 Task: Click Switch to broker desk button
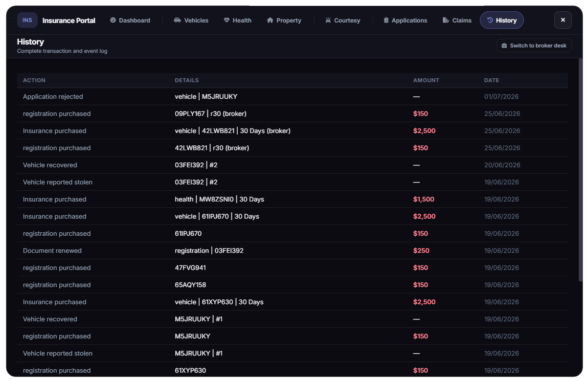click(534, 45)
